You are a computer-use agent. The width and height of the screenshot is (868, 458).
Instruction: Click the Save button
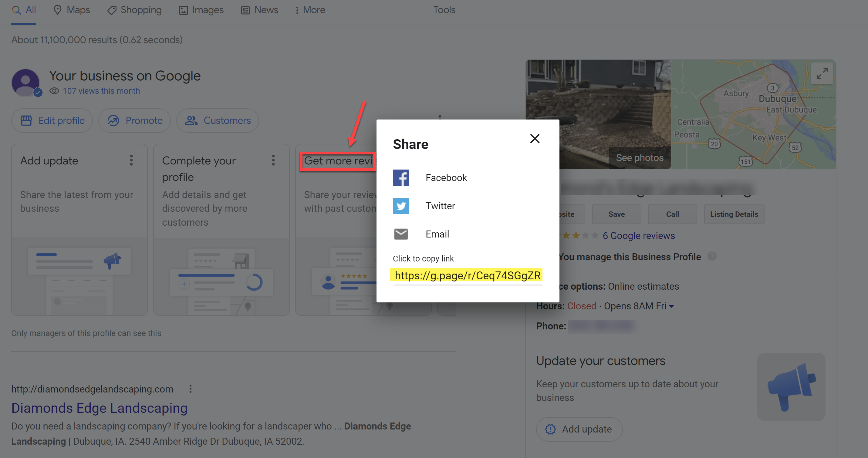[x=616, y=214]
